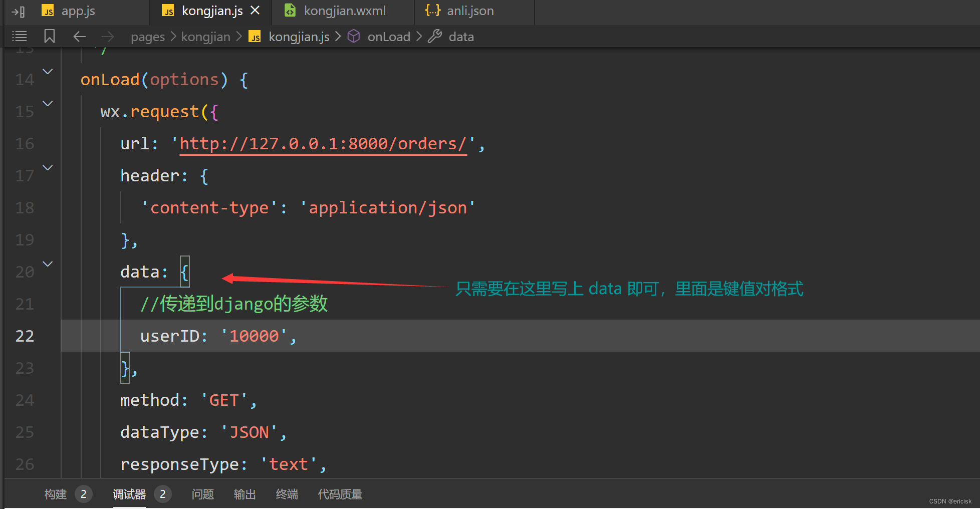
Task: Collapse the onLoad function fold at line 14
Action: [x=47, y=72]
